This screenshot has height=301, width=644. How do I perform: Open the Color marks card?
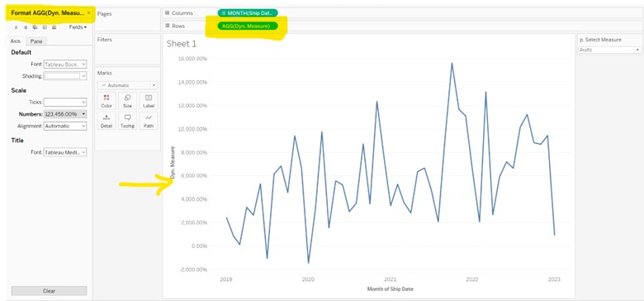point(107,101)
